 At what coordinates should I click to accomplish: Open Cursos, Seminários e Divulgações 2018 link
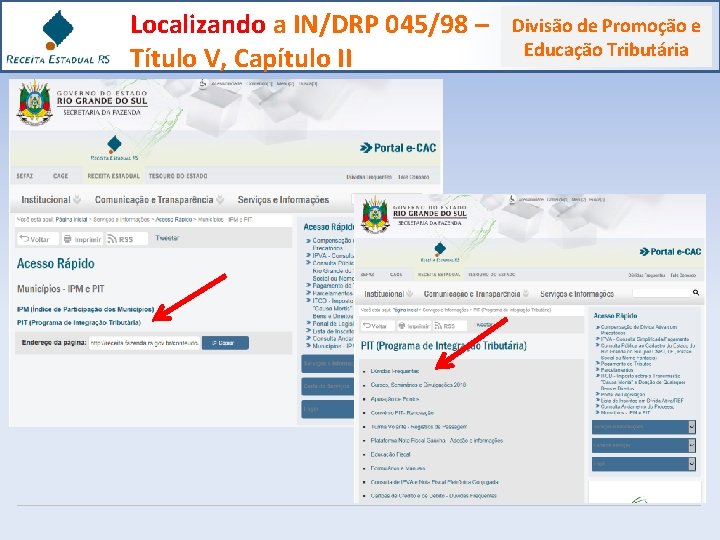pyautogui.click(x=418, y=385)
